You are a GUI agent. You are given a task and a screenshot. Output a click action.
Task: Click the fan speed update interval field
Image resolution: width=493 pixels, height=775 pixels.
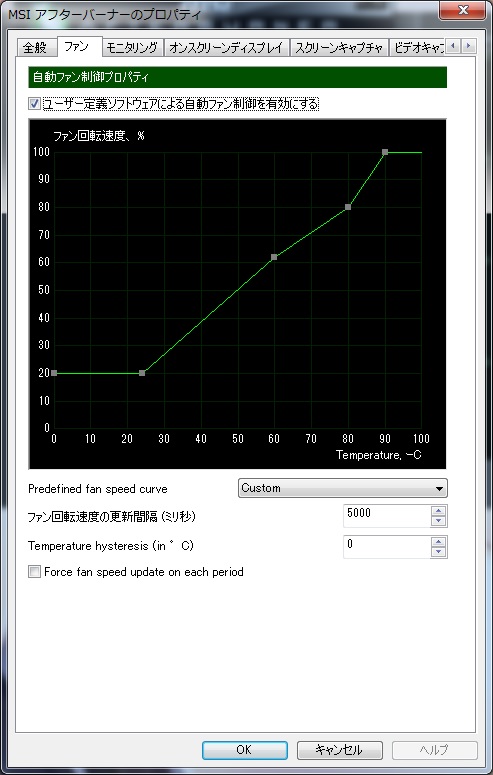pyautogui.click(x=387, y=516)
